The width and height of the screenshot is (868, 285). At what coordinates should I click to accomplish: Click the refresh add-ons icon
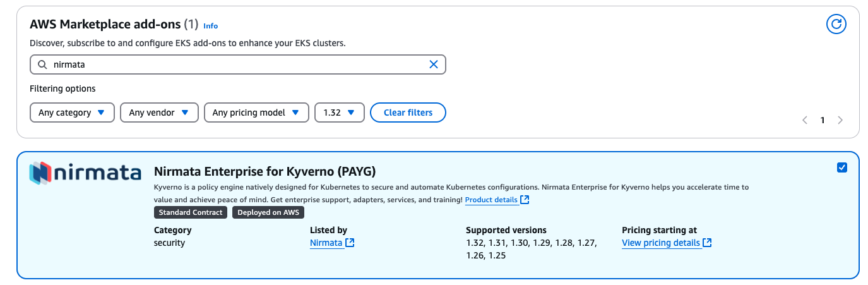[836, 25]
